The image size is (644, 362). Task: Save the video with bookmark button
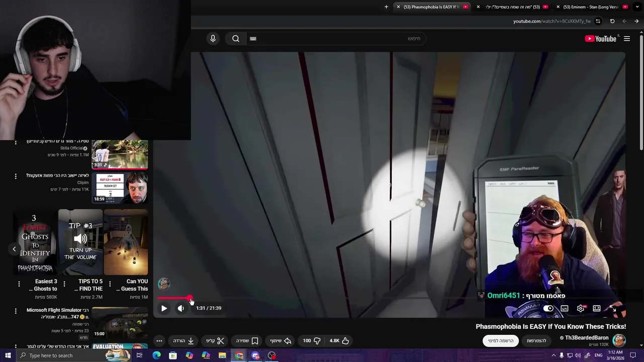pos(248,340)
